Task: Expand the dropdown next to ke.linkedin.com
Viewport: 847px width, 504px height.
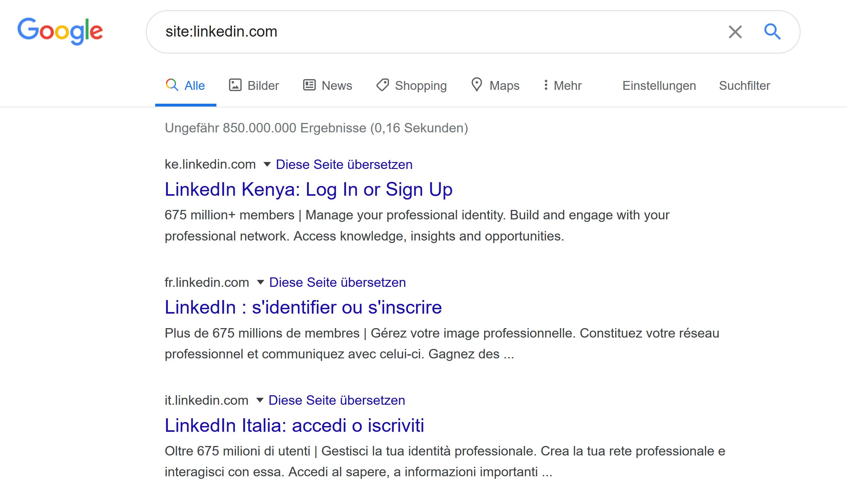Action: [267, 165]
